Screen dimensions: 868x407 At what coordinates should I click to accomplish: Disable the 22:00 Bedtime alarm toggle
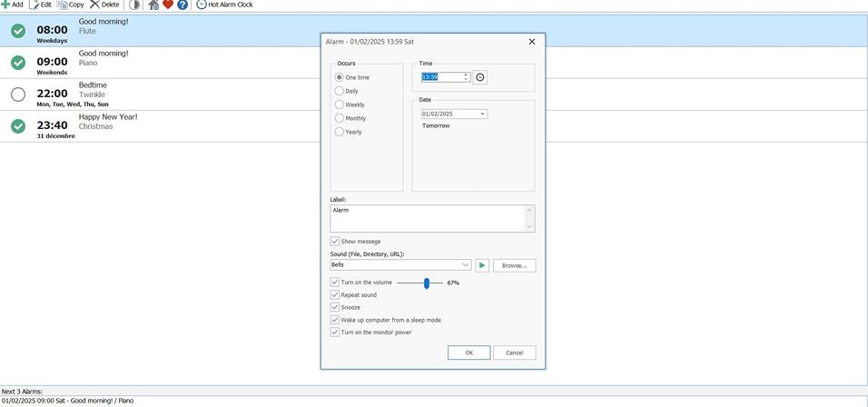(x=18, y=94)
